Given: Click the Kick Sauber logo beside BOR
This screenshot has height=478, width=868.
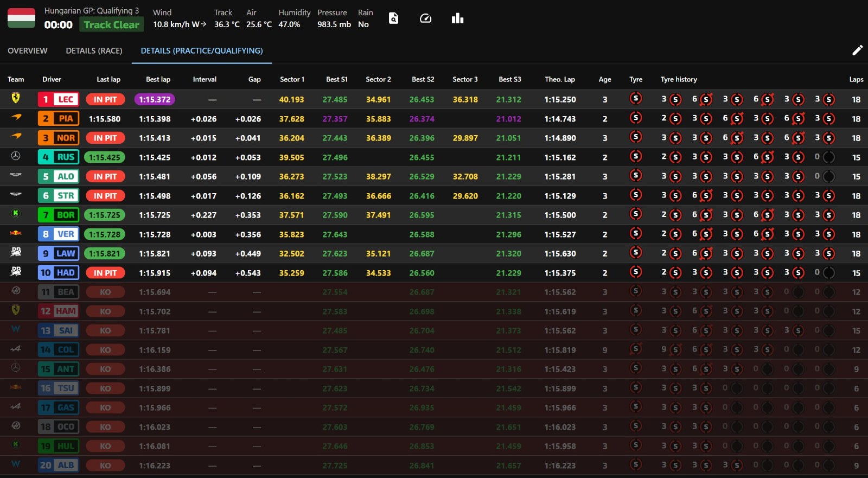Looking at the screenshot, I should point(16,214).
